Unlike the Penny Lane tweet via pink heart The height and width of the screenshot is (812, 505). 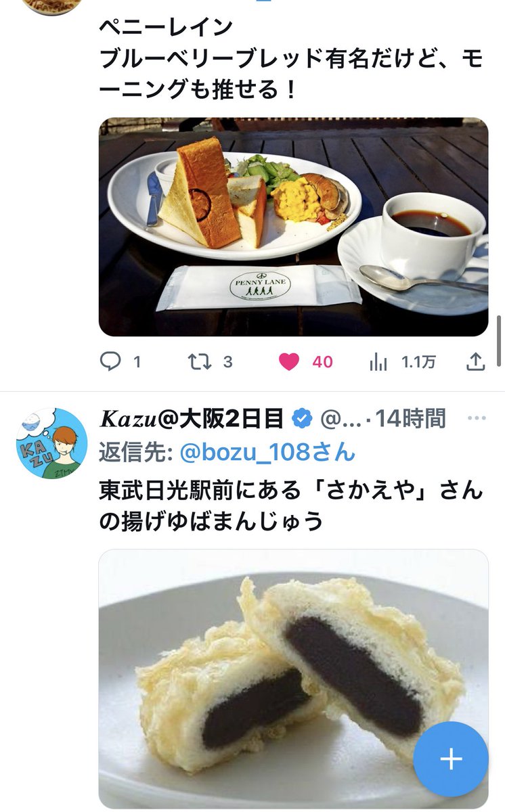289,362
